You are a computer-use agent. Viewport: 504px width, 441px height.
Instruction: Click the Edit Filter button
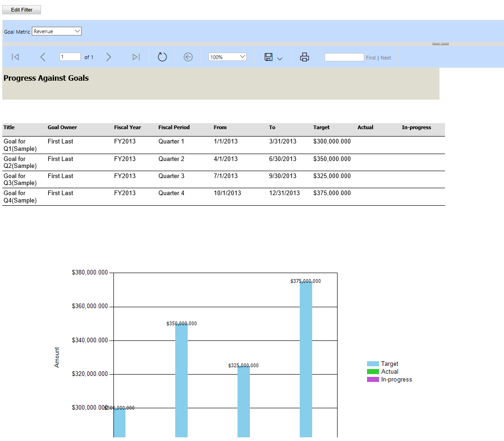click(21, 9)
